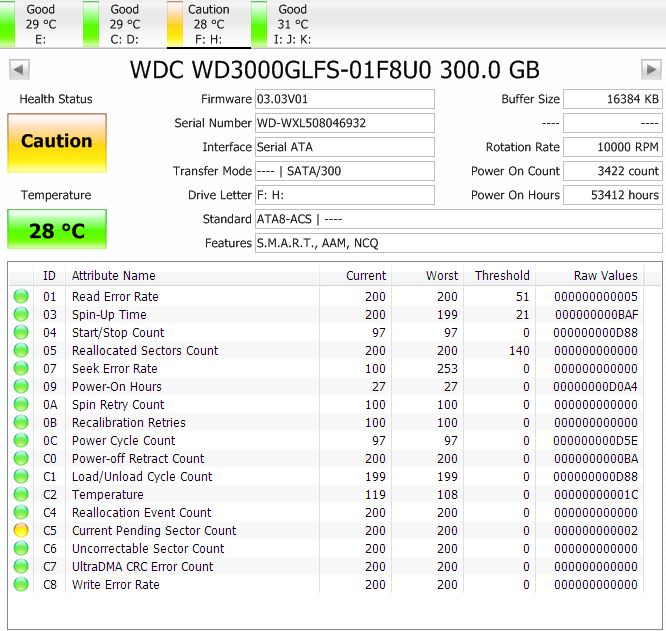This screenshot has height=631, width=666.
Task: Click the Current column header
Action: (355, 276)
